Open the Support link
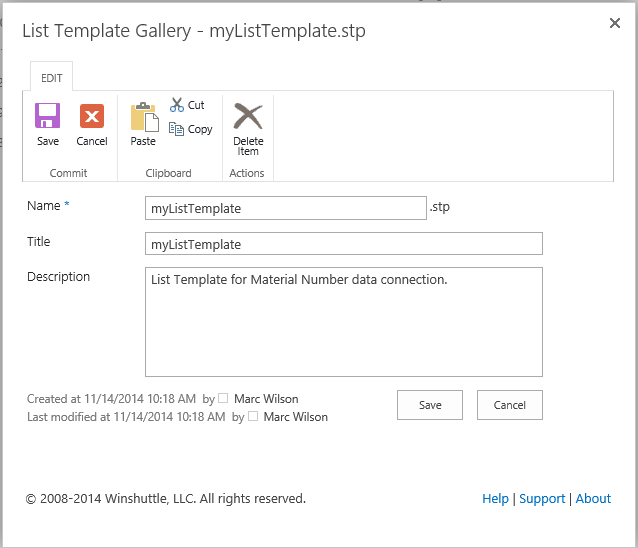 [x=542, y=499]
